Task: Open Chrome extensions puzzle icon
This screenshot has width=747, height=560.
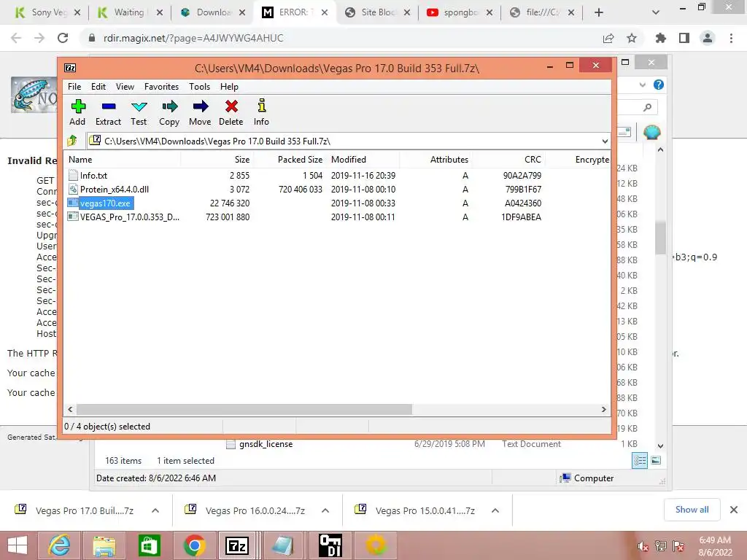Action: [661, 38]
